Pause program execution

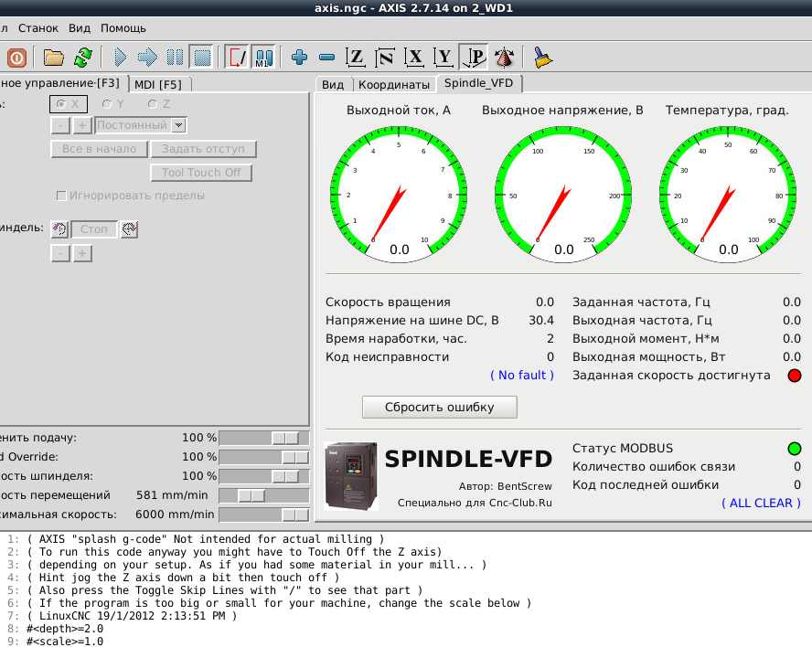coord(175,57)
